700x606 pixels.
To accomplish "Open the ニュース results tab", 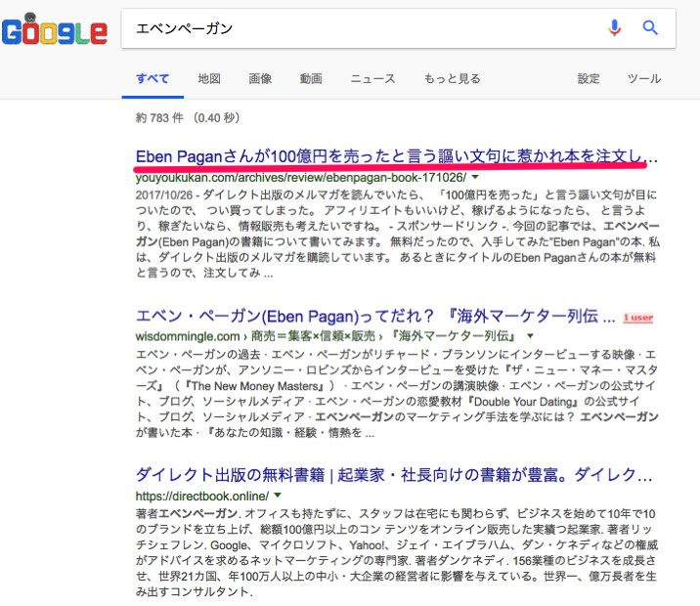I will [x=372, y=79].
